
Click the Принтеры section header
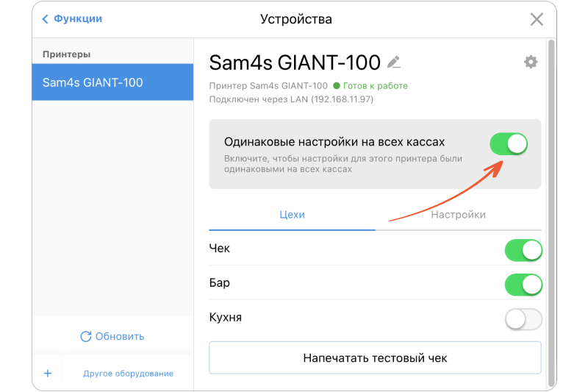click(x=66, y=54)
